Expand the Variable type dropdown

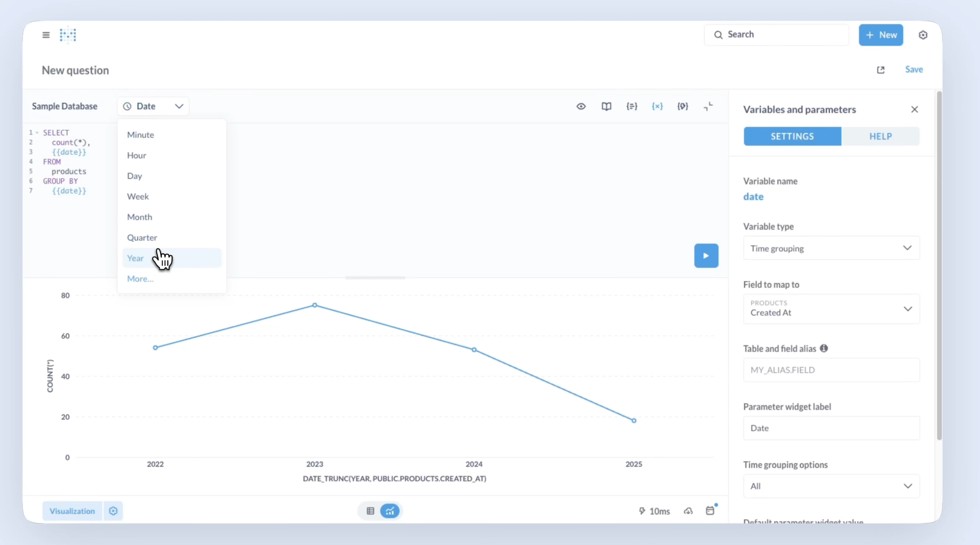(x=830, y=248)
